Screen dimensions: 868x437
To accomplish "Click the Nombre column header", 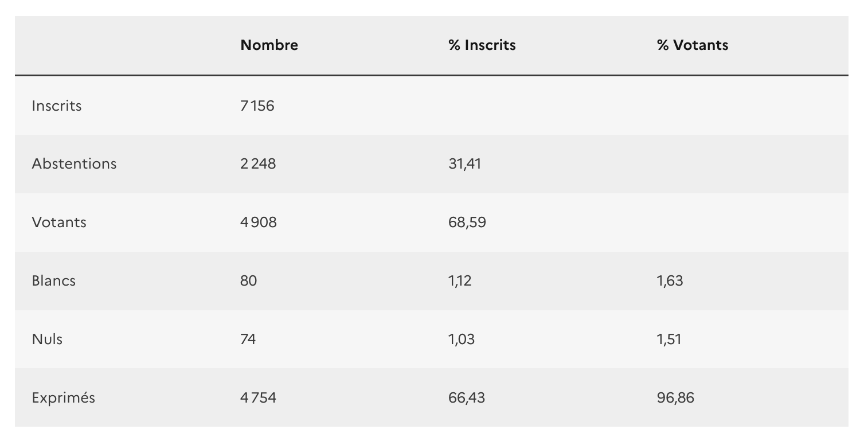I will pos(269,45).
